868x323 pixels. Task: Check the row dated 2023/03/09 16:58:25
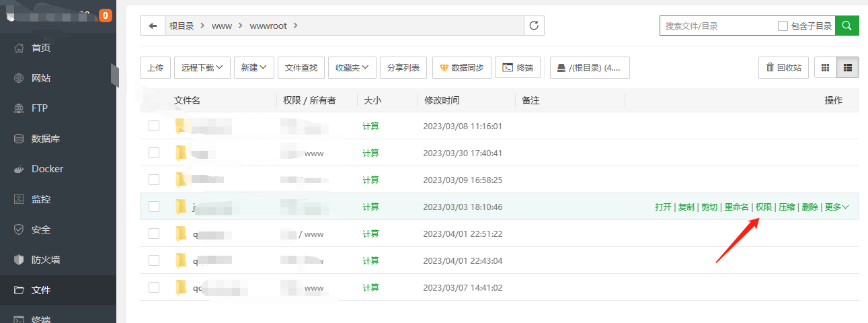pos(154,180)
